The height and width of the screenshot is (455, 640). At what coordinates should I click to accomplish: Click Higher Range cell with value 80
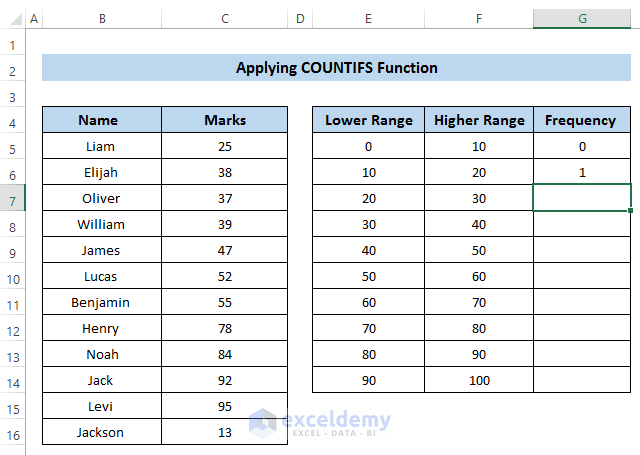tap(479, 328)
